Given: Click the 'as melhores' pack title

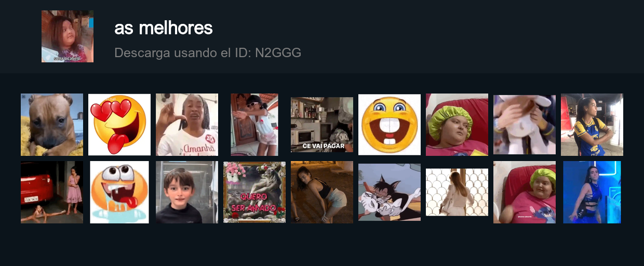Looking at the screenshot, I should point(164,28).
